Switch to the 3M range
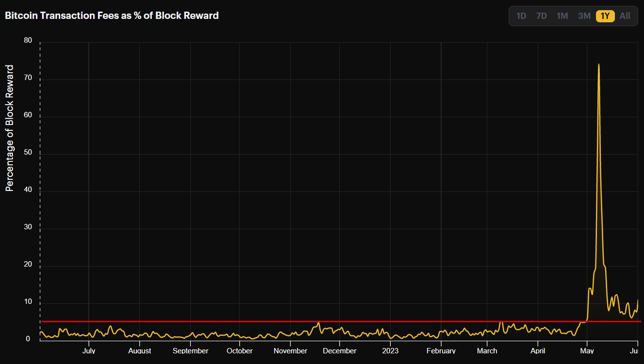 584,16
